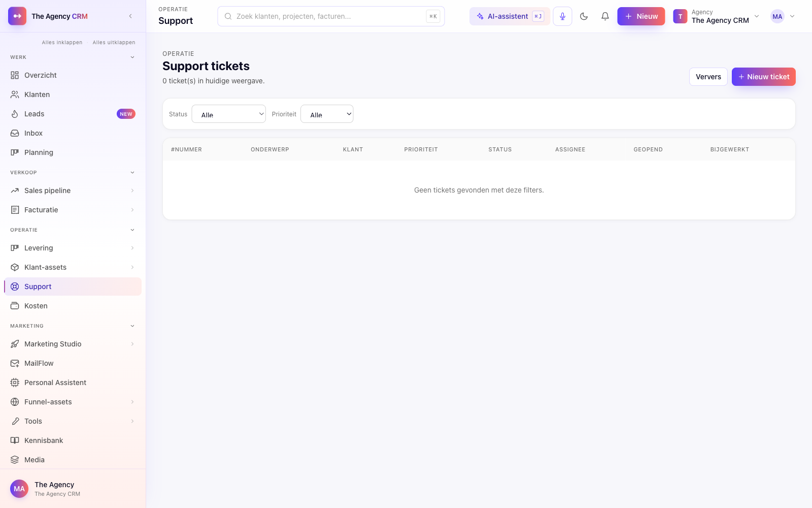Click the search magnifier icon
The height and width of the screenshot is (508, 812).
tap(228, 16)
